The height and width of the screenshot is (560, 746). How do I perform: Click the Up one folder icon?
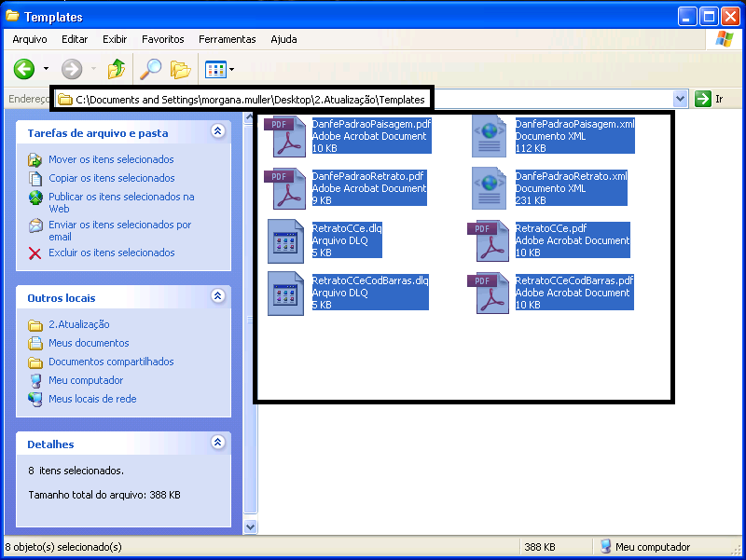(x=116, y=69)
